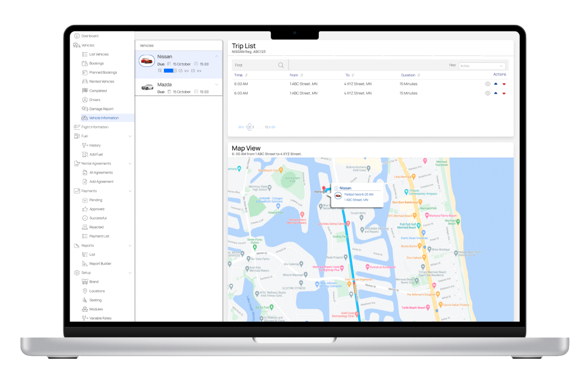Collapse the Fuel section chevron
Image resolution: width=588 pixels, height=385 pixels.
pyautogui.click(x=130, y=137)
